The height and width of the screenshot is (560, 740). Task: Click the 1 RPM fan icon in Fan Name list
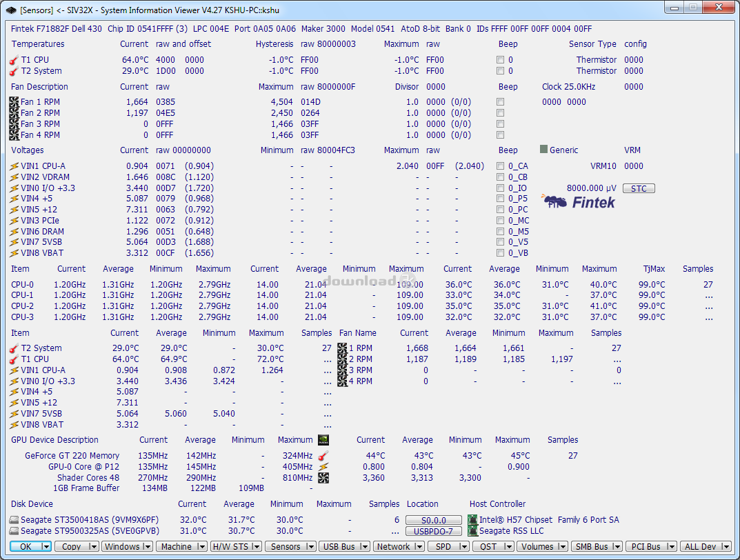click(x=342, y=348)
